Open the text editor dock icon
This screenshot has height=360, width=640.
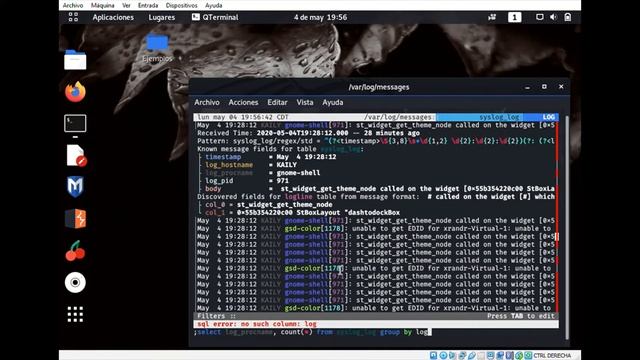tap(76, 156)
